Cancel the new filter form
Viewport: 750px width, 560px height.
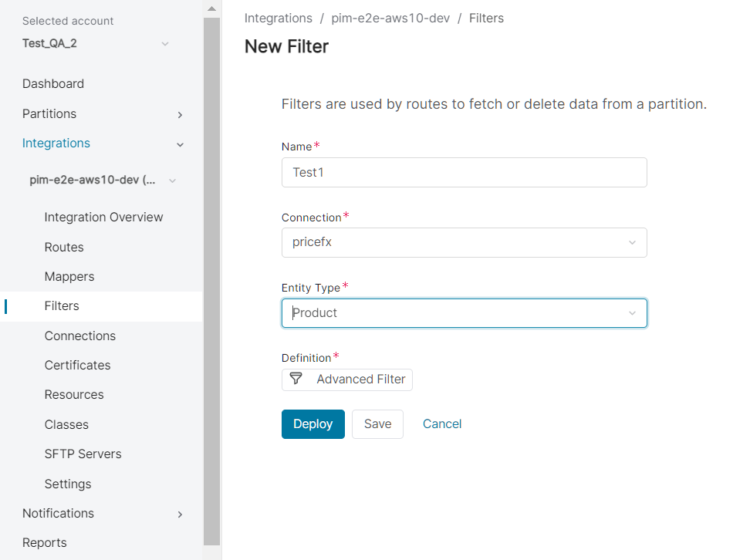coord(442,424)
